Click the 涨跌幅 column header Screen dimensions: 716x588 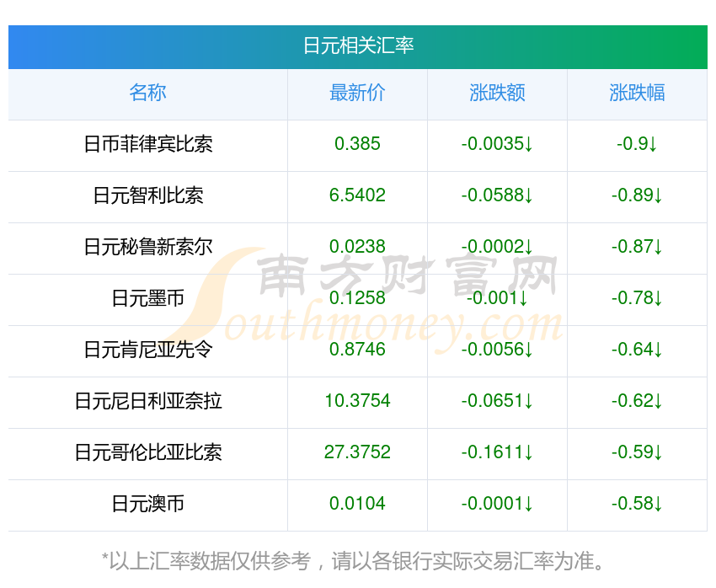coord(637,93)
